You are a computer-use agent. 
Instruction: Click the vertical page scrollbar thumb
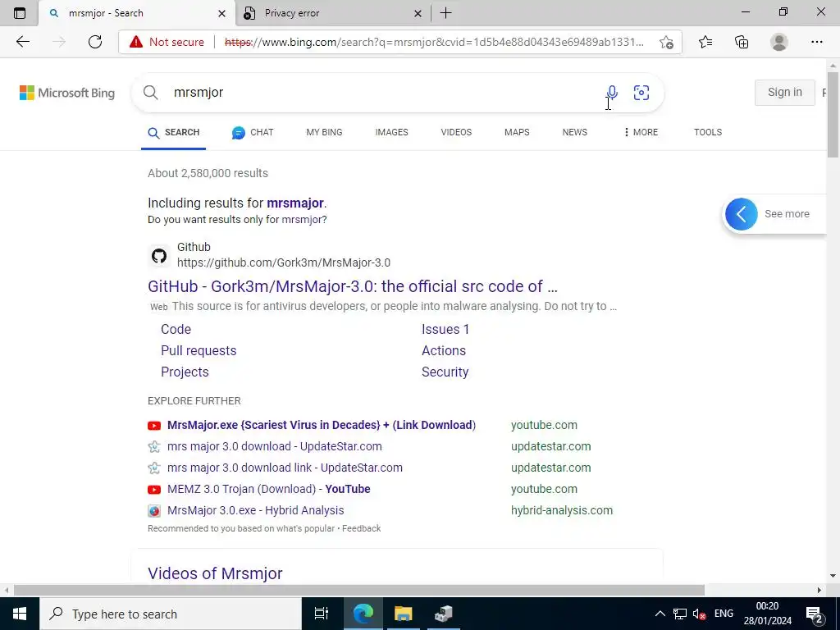pos(833,115)
